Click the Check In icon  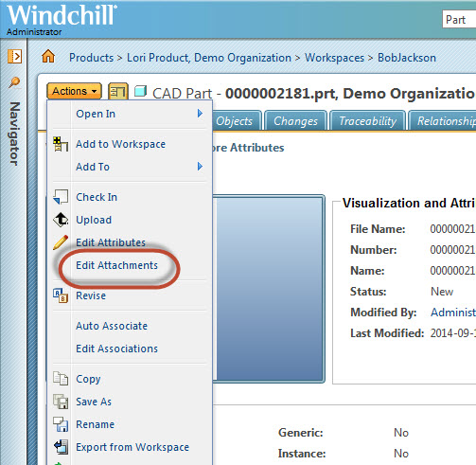tap(61, 197)
